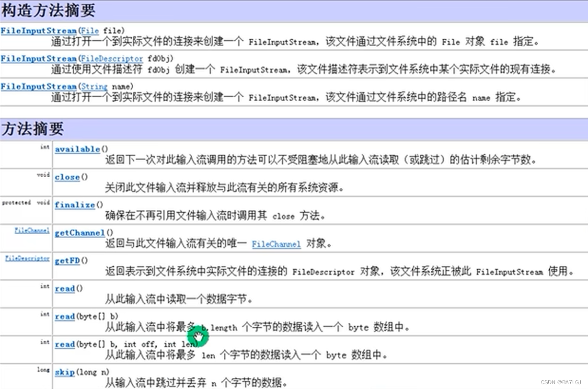Open the read() method link
This screenshot has height=389, width=588.
point(64,289)
